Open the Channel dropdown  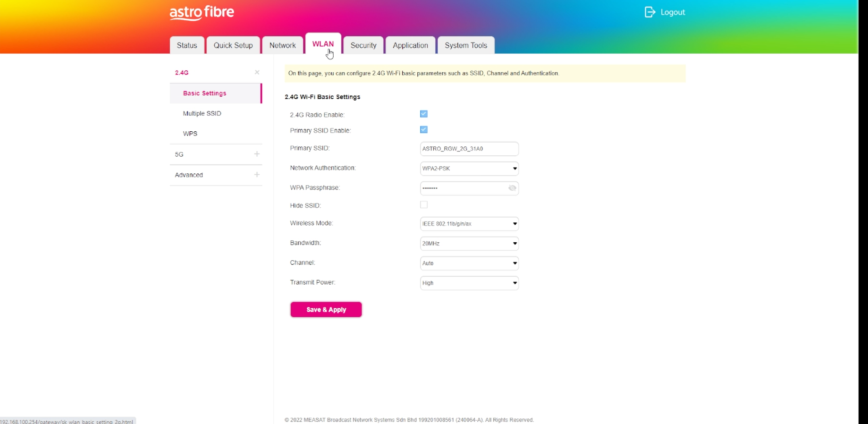click(x=469, y=263)
